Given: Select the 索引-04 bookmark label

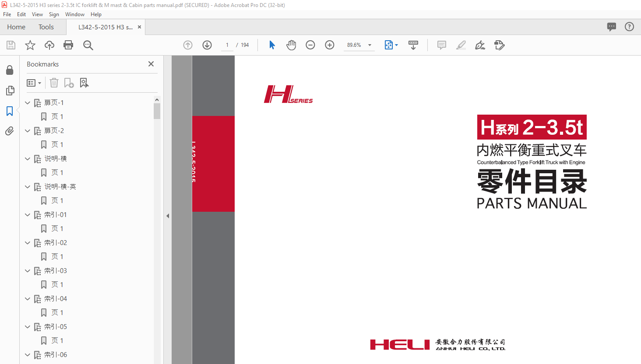Looking at the screenshot, I should tap(56, 299).
